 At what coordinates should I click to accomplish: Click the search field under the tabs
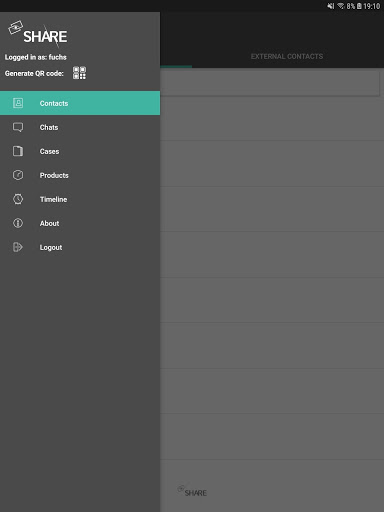270,83
